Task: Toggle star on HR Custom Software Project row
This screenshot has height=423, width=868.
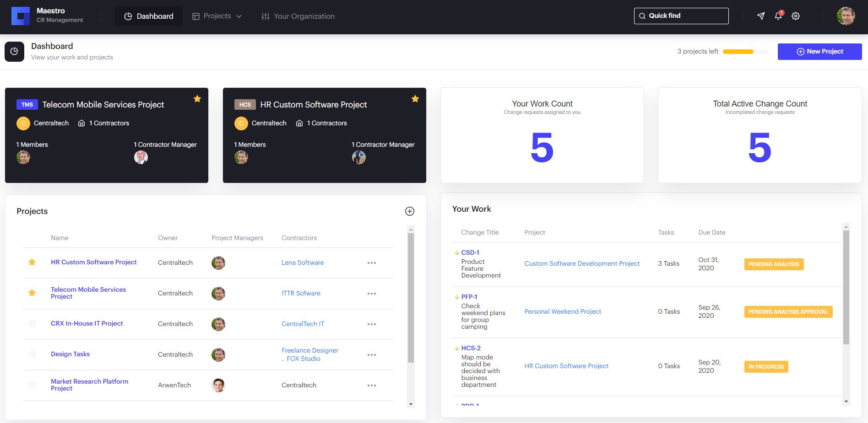Action: pyautogui.click(x=32, y=262)
